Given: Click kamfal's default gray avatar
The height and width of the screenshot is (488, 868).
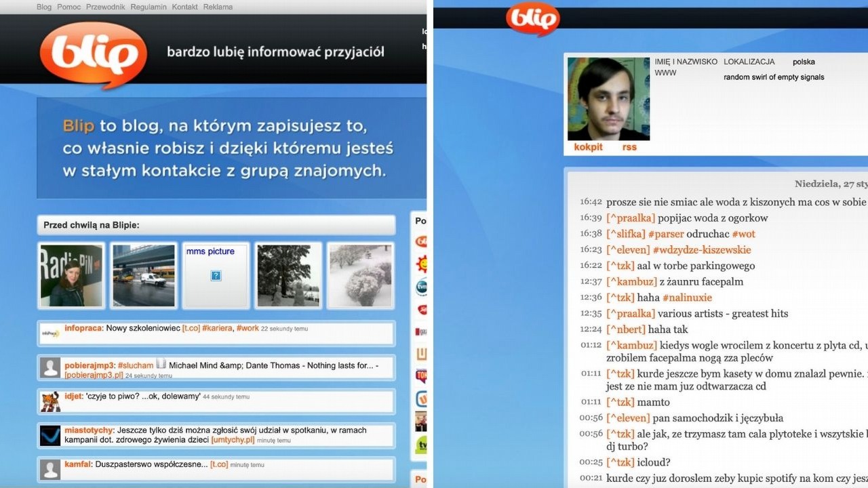Looking at the screenshot, I should click(x=50, y=469).
